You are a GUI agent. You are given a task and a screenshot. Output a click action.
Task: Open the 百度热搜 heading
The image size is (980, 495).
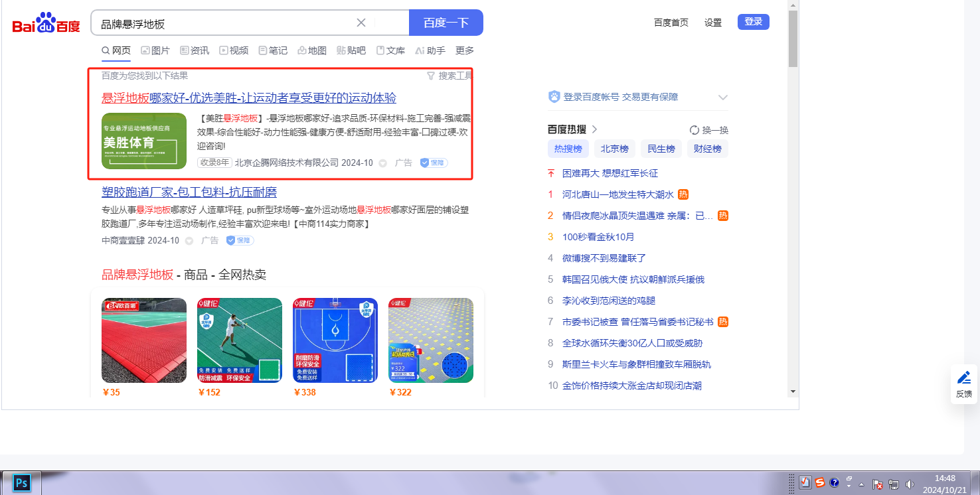click(x=572, y=129)
